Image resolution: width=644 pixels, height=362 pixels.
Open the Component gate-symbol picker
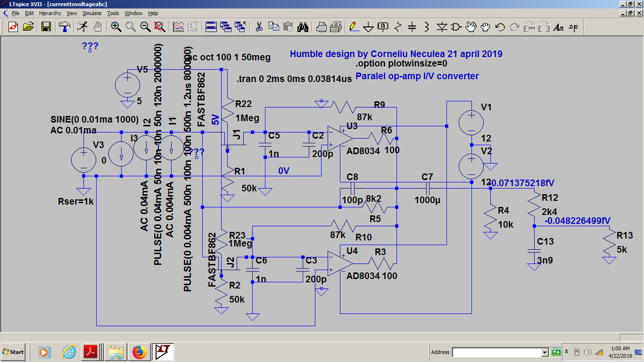click(x=456, y=27)
